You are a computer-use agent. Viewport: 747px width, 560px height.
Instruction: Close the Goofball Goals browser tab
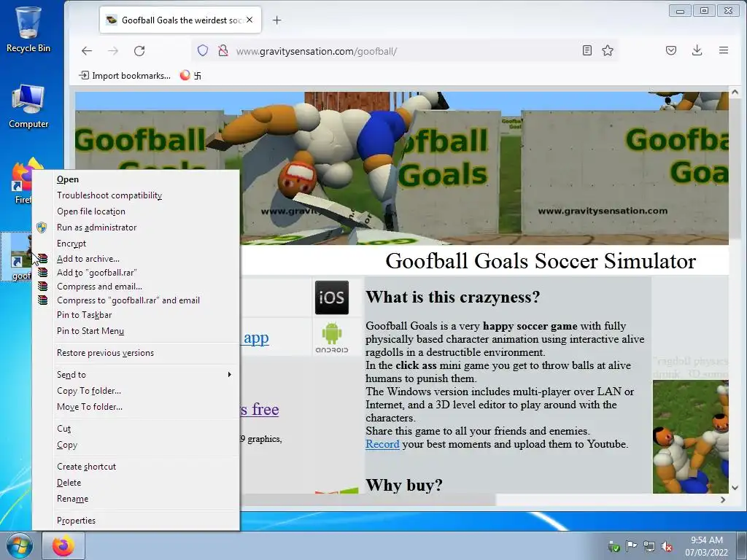249,20
